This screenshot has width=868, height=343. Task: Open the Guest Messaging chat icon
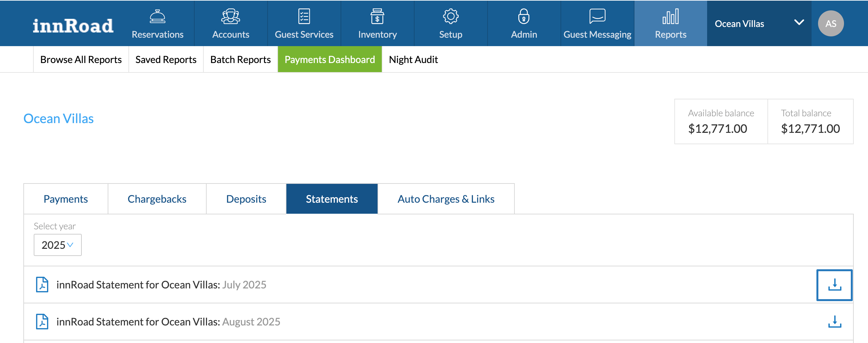(x=597, y=16)
